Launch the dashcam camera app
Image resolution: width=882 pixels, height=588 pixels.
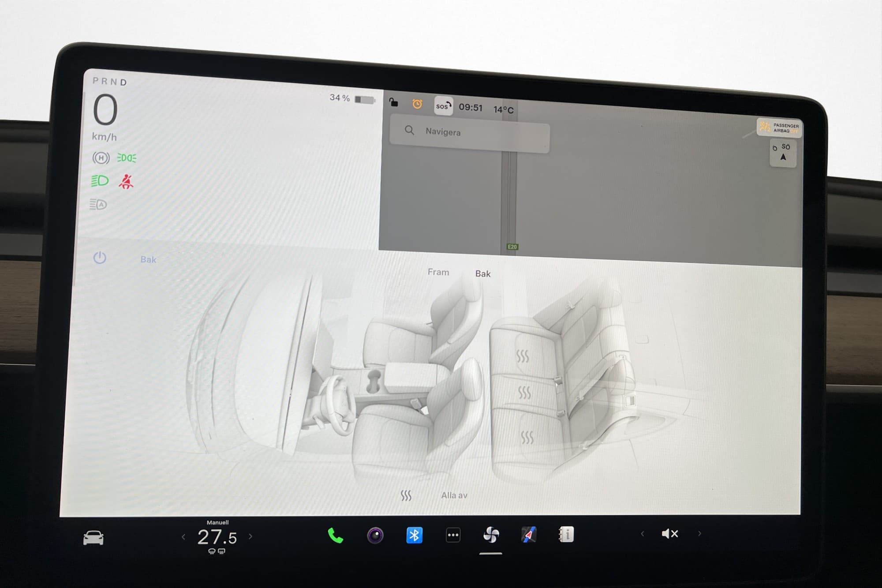(x=375, y=536)
